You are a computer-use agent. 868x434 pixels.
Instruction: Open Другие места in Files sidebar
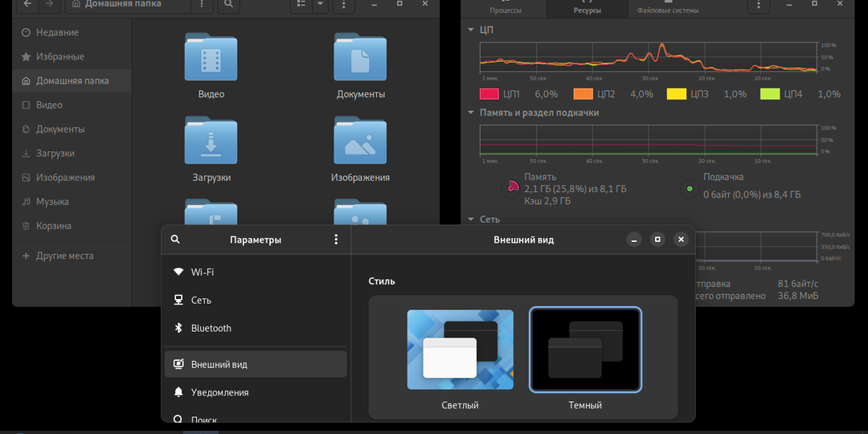(72, 256)
